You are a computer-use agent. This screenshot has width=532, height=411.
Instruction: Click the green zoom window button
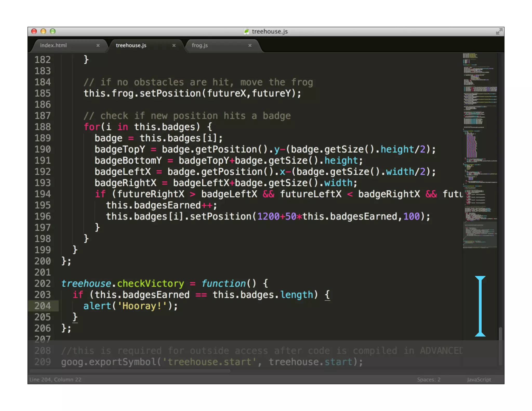pos(53,31)
